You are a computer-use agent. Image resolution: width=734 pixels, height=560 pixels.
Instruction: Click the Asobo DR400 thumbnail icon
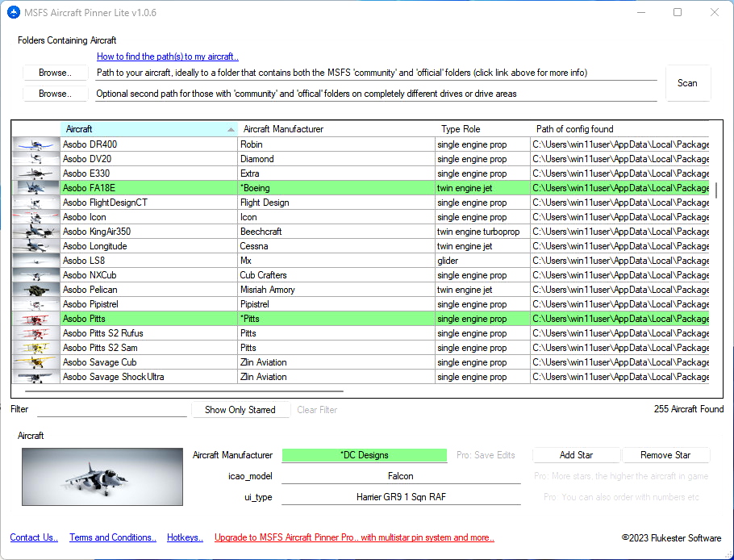pos(35,144)
